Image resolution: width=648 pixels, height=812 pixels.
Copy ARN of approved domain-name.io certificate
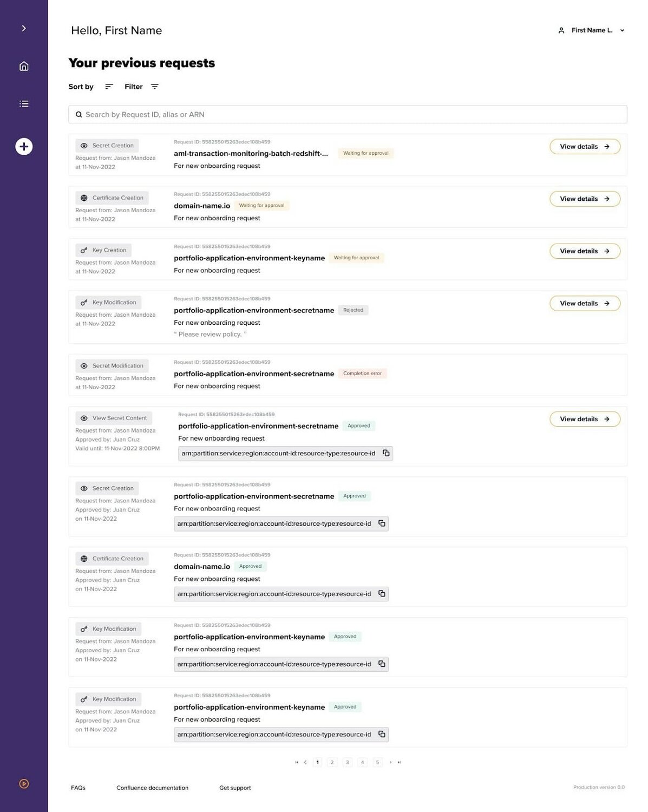coord(382,594)
